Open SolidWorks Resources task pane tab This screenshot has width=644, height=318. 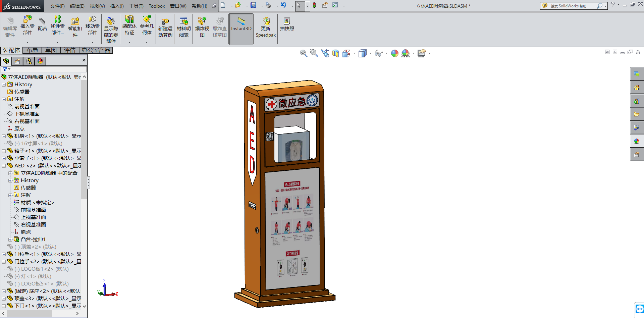tap(637, 88)
